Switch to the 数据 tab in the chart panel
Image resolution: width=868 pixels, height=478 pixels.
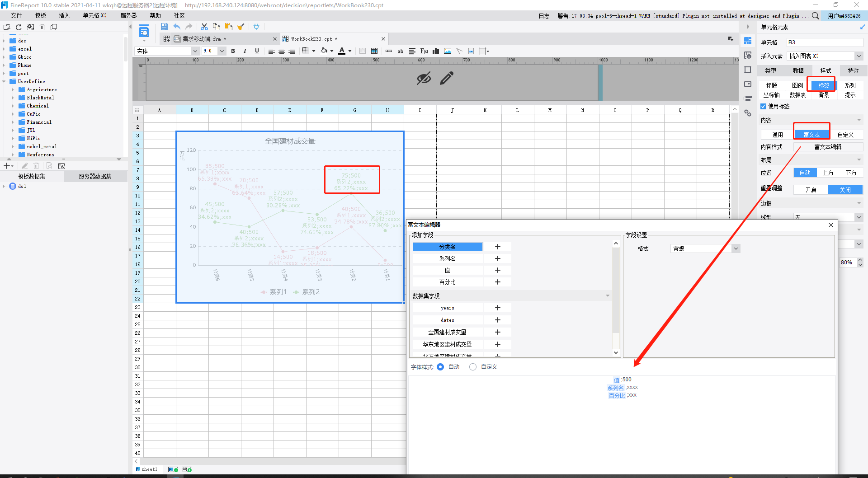click(x=798, y=70)
